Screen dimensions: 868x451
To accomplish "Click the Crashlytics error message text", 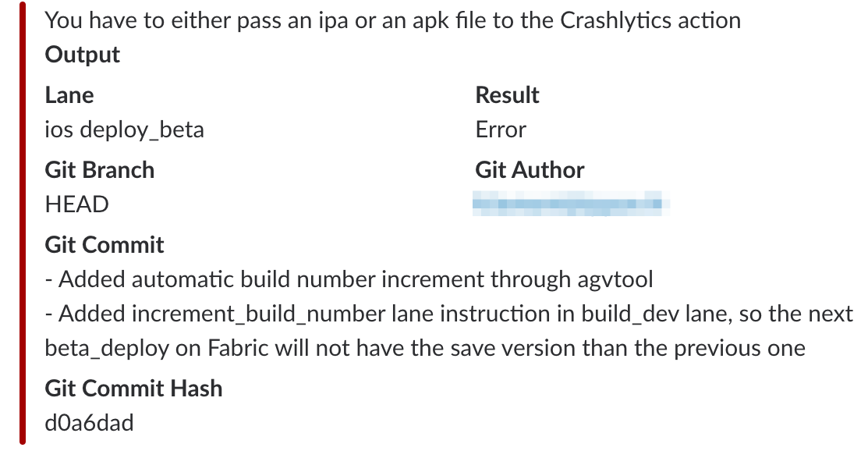I will click(x=392, y=20).
